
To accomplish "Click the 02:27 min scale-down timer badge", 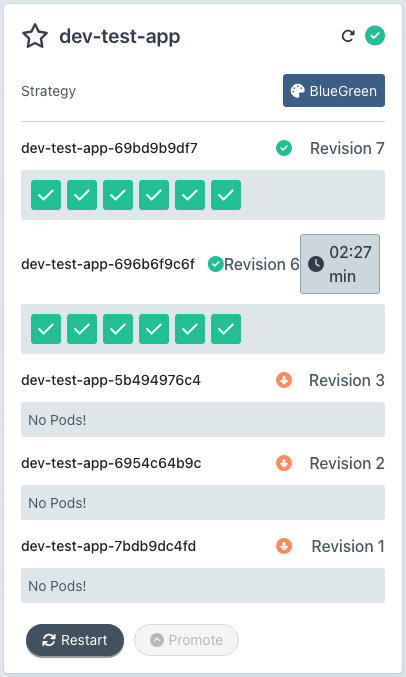I will [340, 264].
